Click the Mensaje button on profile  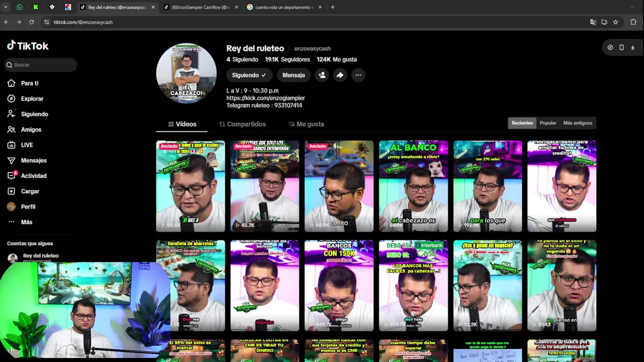coord(294,75)
